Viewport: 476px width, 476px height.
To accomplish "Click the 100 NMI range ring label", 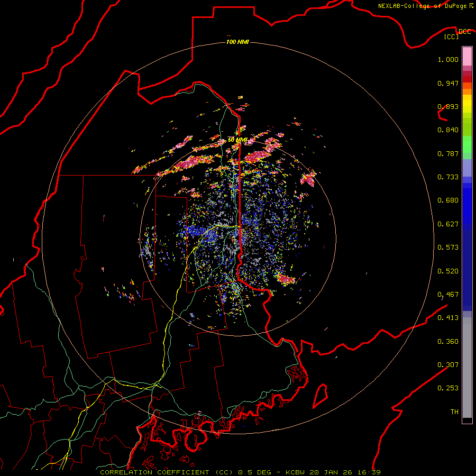I will point(237,42).
